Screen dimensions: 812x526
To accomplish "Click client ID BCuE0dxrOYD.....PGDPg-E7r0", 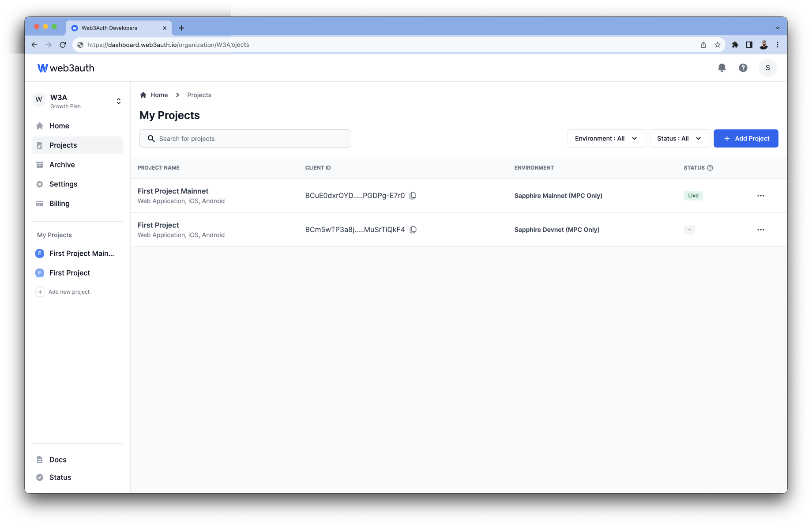I will [x=355, y=196].
